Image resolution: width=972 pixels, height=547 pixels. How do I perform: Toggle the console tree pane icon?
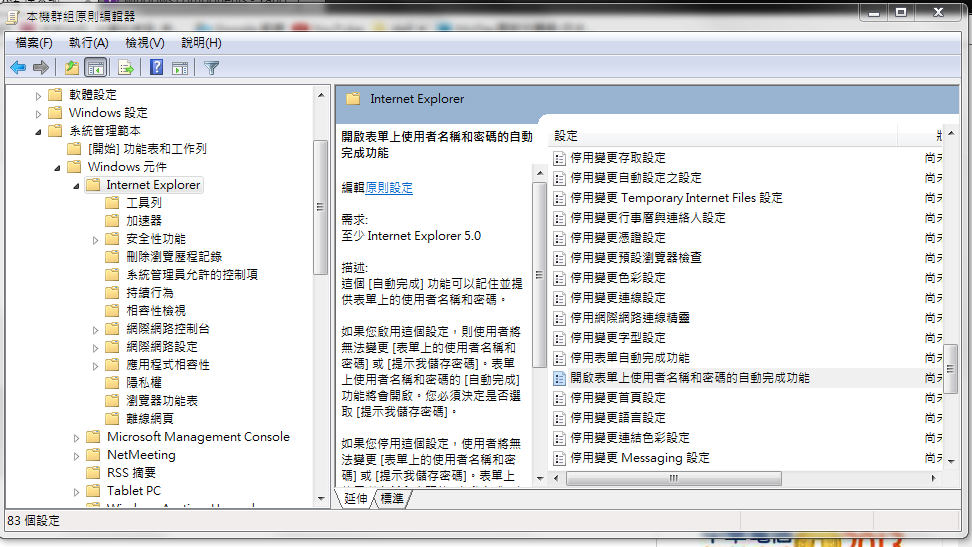point(95,68)
